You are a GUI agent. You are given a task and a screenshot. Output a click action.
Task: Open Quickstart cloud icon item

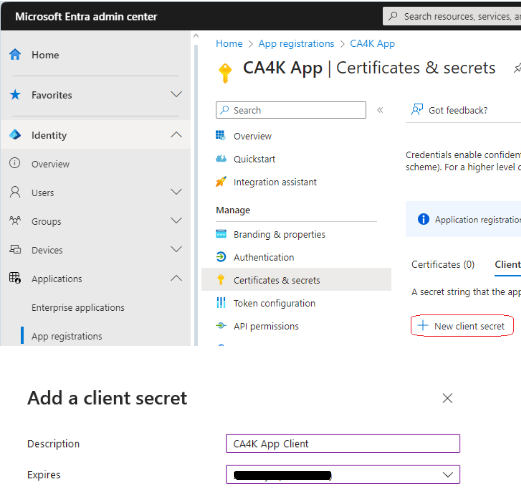click(x=221, y=159)
